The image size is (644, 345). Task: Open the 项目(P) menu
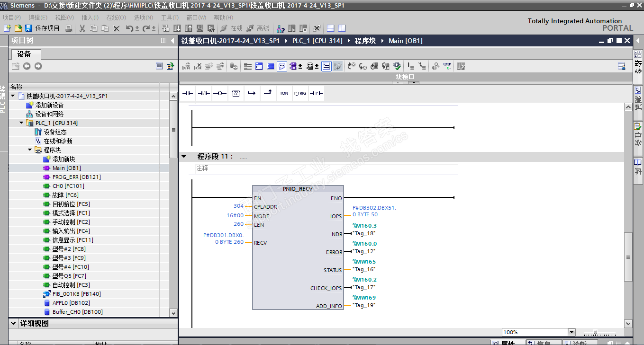12,18
